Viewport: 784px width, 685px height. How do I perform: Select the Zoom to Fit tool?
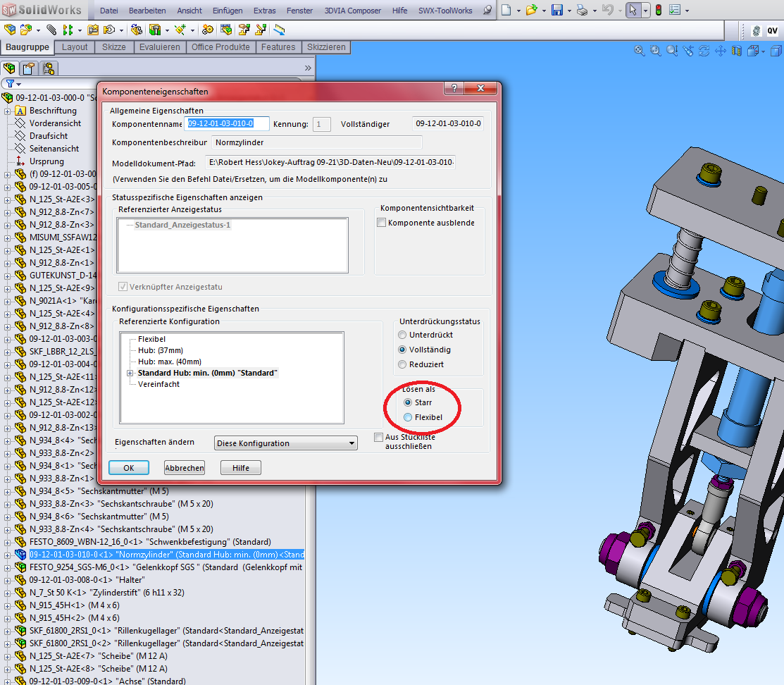640,51
